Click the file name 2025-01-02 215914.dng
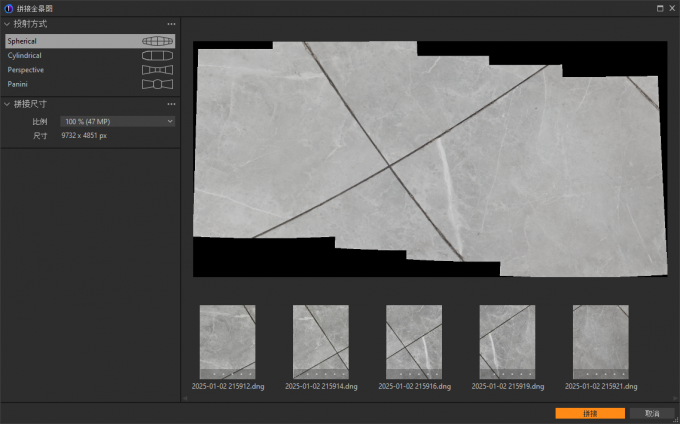680x424 pixels. pyautogui.click(x=321, y=386)
